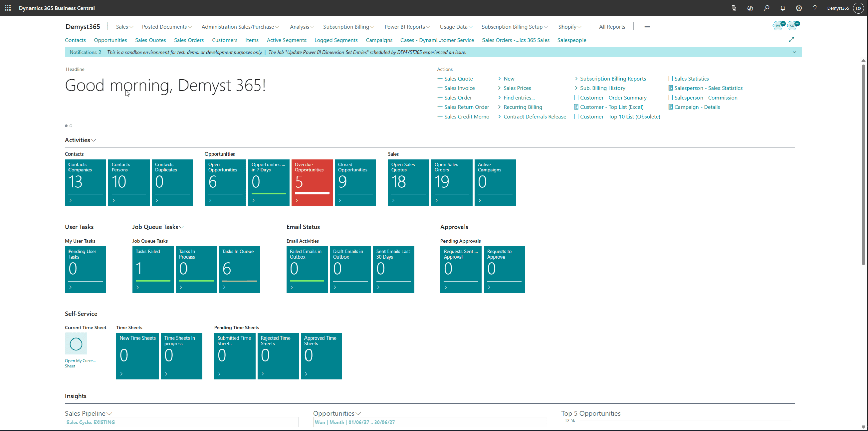The width and height of the screenshot is (868, 431).
Task: Open the hamburger more-menu icon
Action: [647, 27]
